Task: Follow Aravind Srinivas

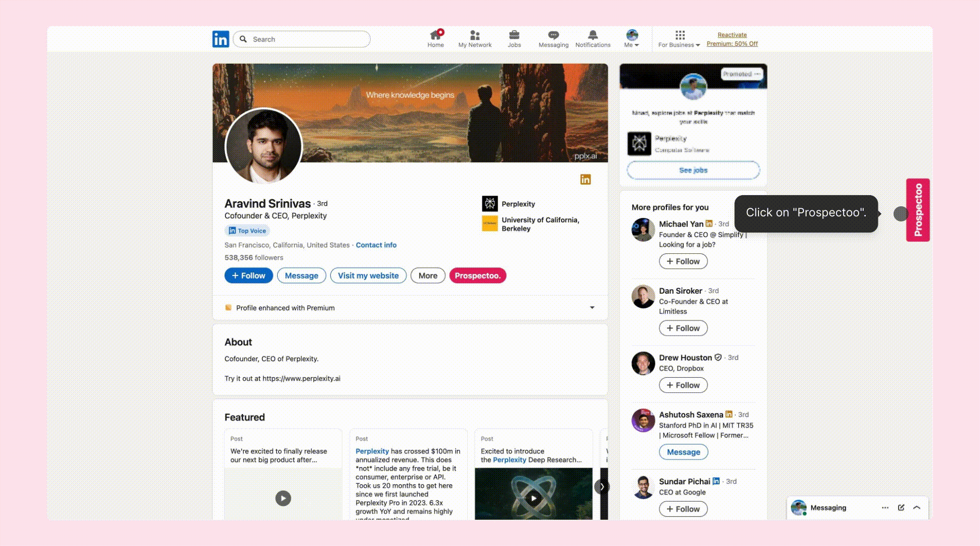Action: 249,276
